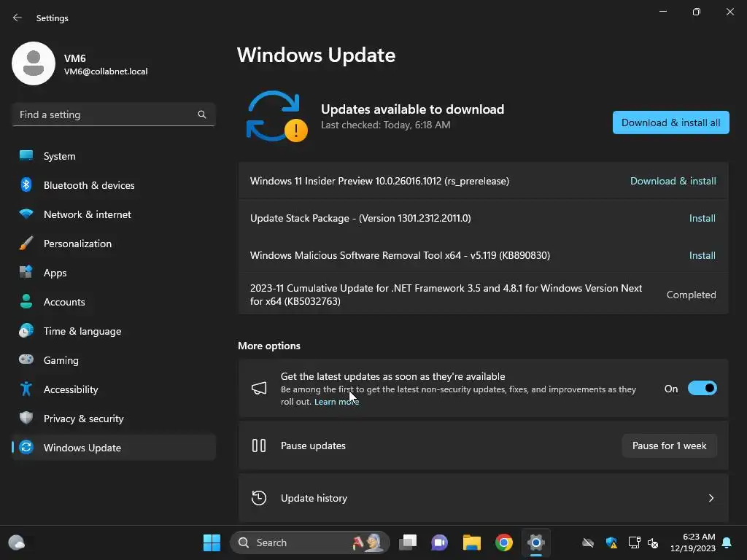Select Personalization in the sidebar
Screen dimensions: 747x560
click(x=114, y=244)
